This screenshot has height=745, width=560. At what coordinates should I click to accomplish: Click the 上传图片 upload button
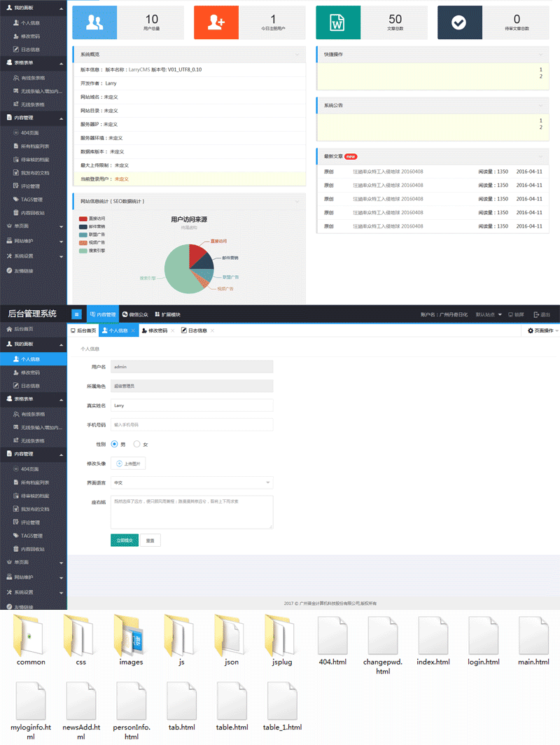click(128, 464)
